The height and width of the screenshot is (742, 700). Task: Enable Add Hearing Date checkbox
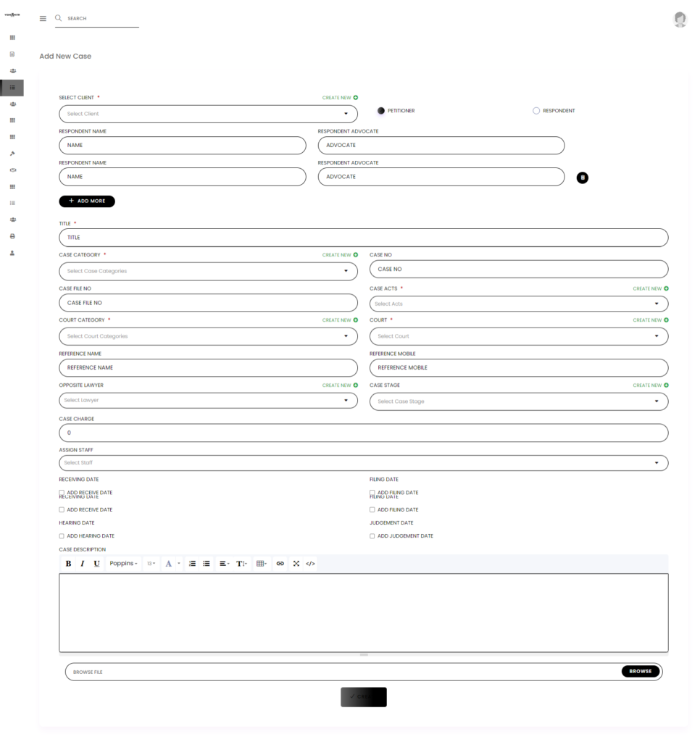point(62,536)
